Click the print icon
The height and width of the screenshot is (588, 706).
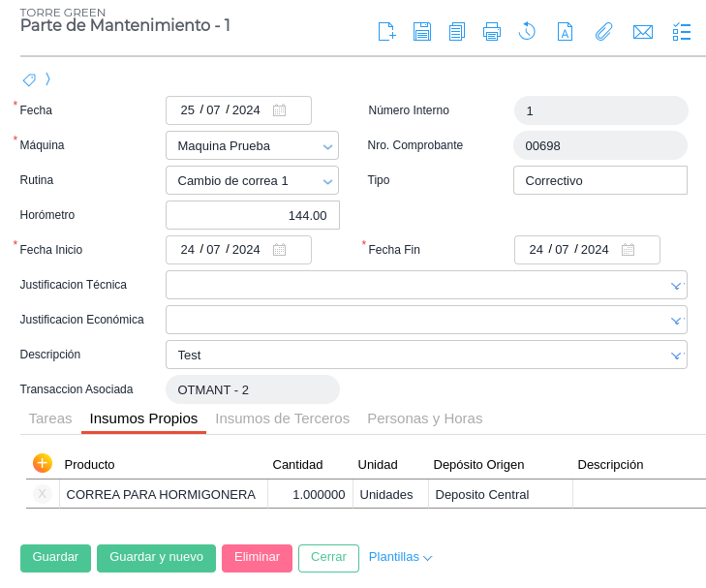click(492, 32)
